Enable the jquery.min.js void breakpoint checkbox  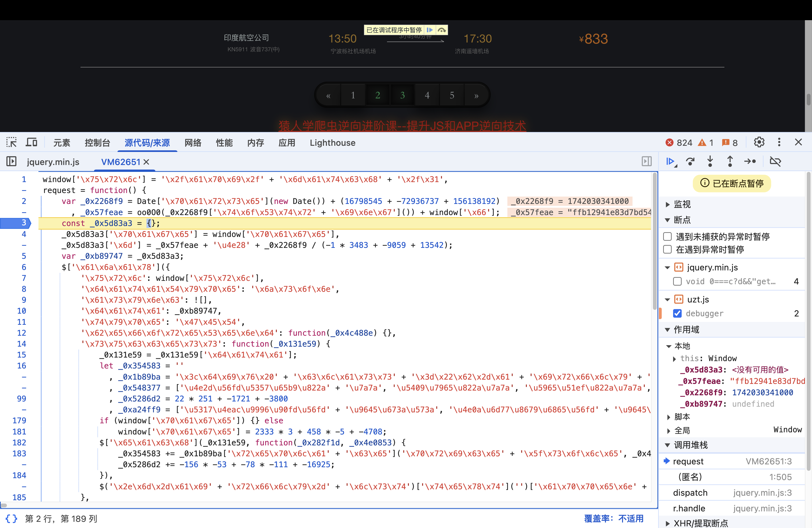[x=677, y=281]
